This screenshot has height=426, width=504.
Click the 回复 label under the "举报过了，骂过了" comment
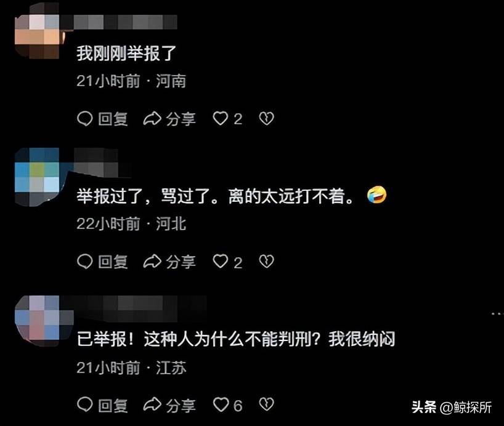[x=113, y=262]
